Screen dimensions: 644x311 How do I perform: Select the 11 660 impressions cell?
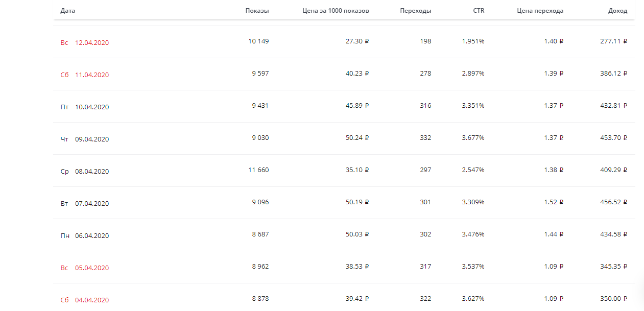click(258, 170)
